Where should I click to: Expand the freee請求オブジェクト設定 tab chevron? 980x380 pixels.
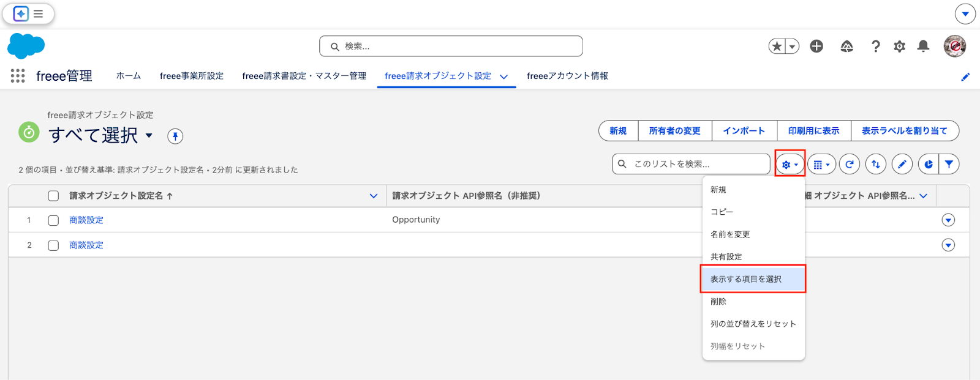pos(504,76)
